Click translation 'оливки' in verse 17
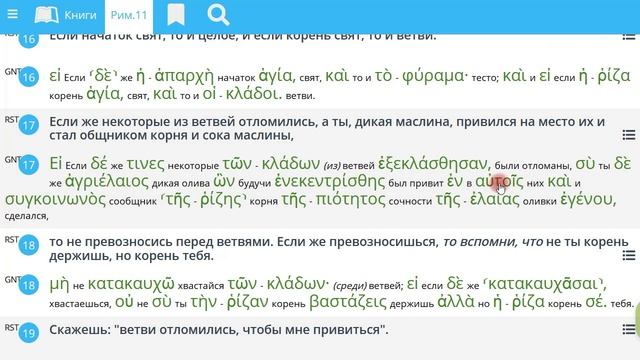 click(x=540, y=201)
